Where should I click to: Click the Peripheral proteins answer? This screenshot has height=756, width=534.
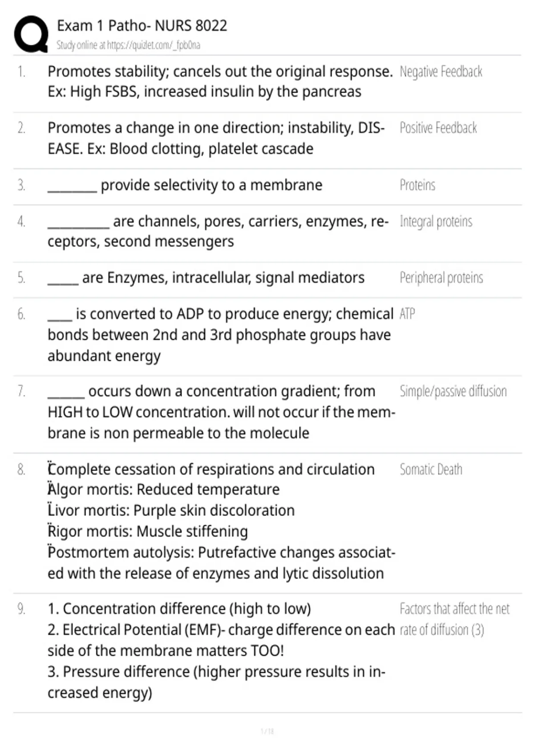[x=441, y=278]
